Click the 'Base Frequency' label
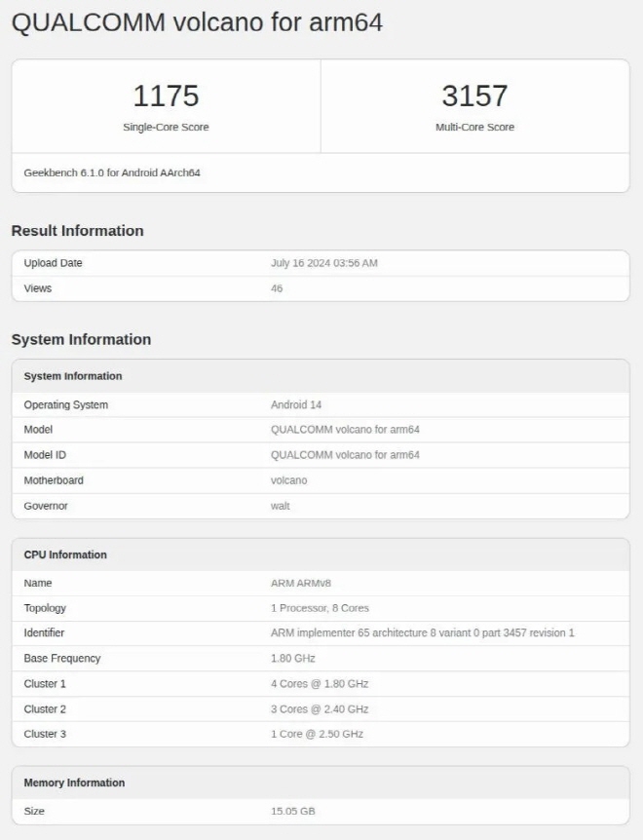This screenshot has width=643, height=840. tap(62, 659)
